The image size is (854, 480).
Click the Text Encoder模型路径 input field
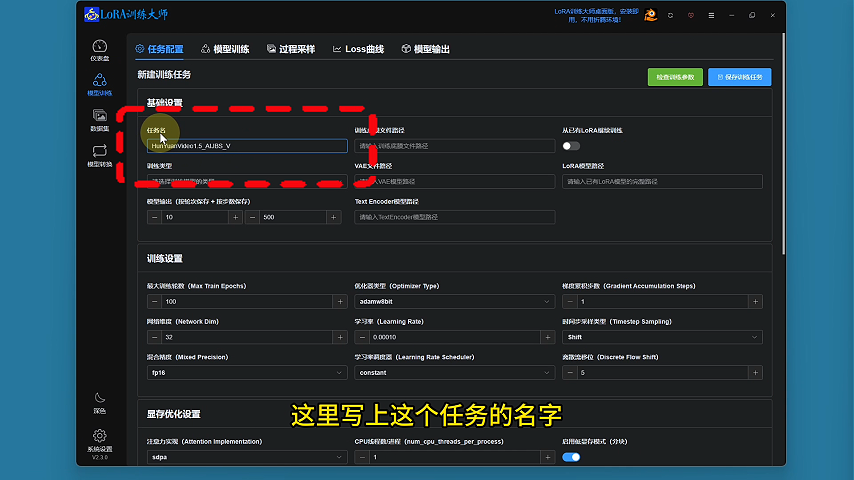(x=454, y=217)
